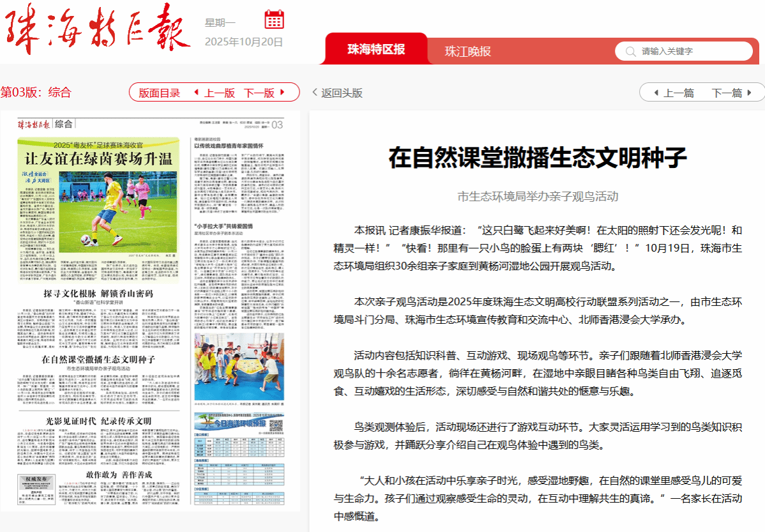The image size is (765, 532).
Task: Click the left arrow beside 上一版
Action: 196,93
